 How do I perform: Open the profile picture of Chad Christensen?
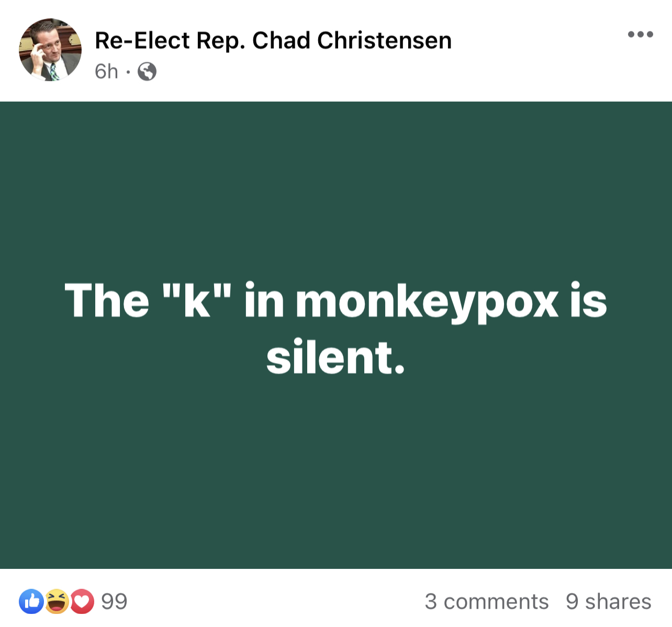50,50
